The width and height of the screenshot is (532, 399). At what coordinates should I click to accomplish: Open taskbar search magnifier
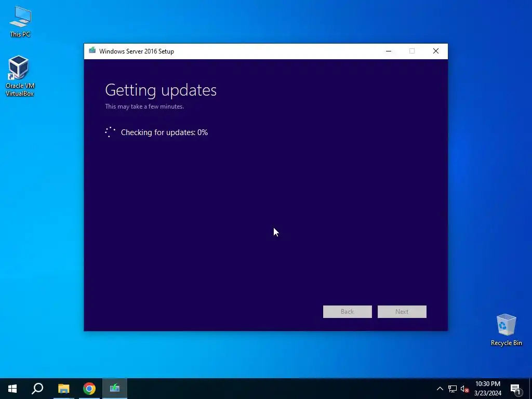[37, 389]
